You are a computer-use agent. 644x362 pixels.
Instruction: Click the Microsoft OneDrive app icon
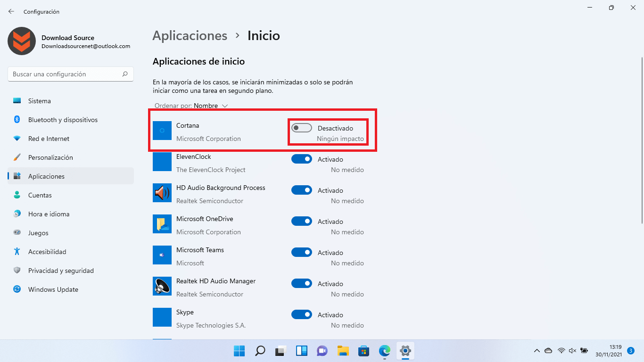[162, 224]
